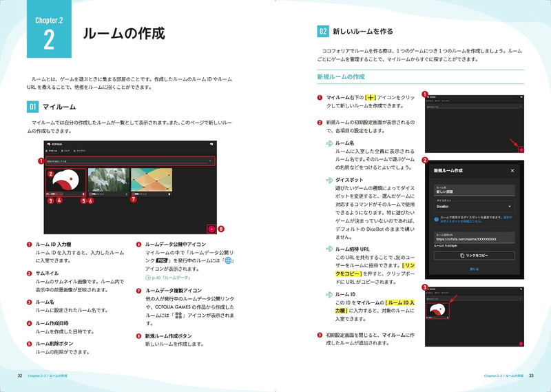
Task: Click the black PRO badge in the description text
Action: pos(162,261)
